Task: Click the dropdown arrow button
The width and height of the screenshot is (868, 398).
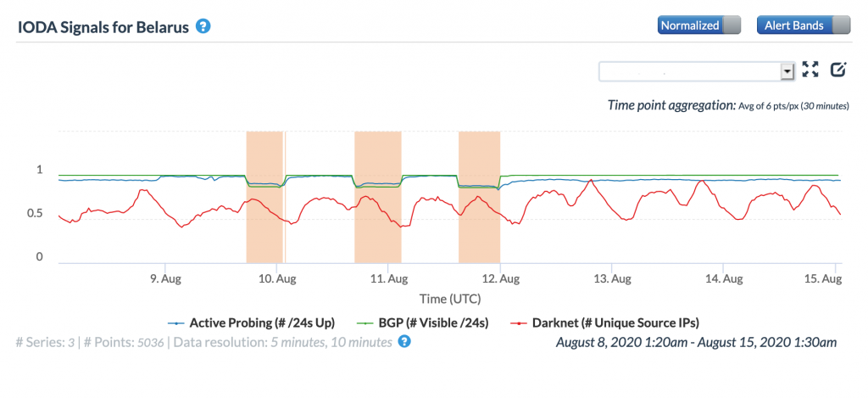Action: coord(787,70)
